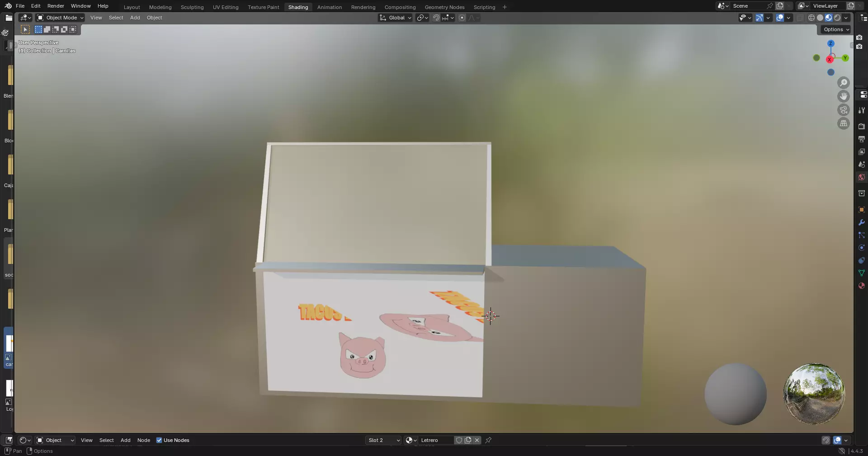Open the Scene properties tab
868x456 pixels.
862,165
